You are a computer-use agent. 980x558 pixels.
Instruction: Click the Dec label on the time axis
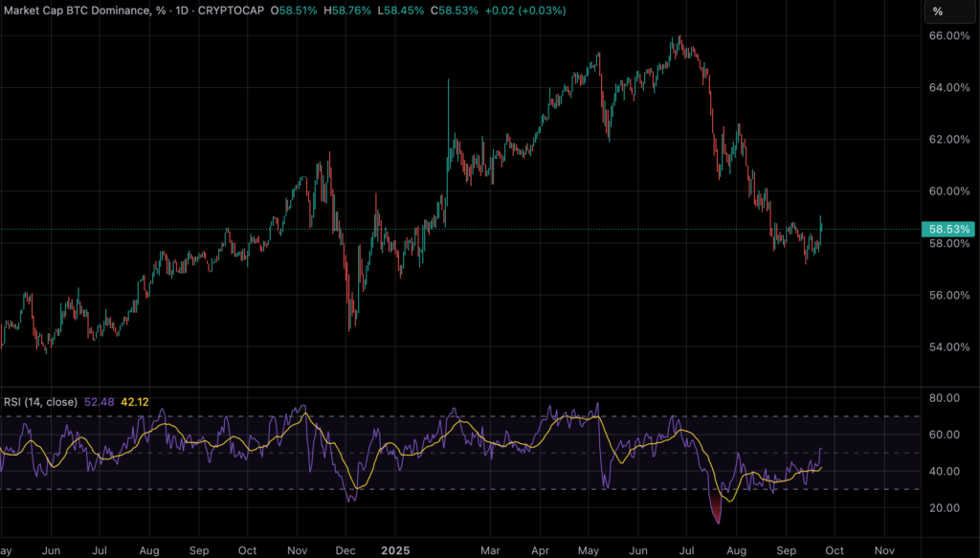pos(345,550)
